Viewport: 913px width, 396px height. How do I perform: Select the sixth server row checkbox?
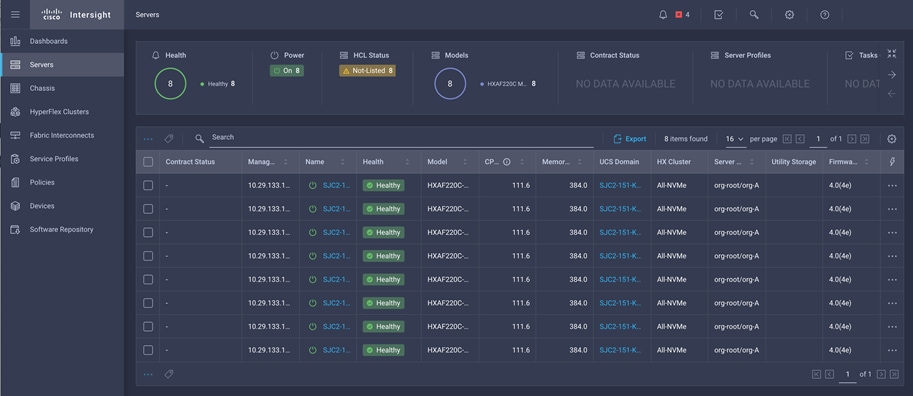pos(148,303)
